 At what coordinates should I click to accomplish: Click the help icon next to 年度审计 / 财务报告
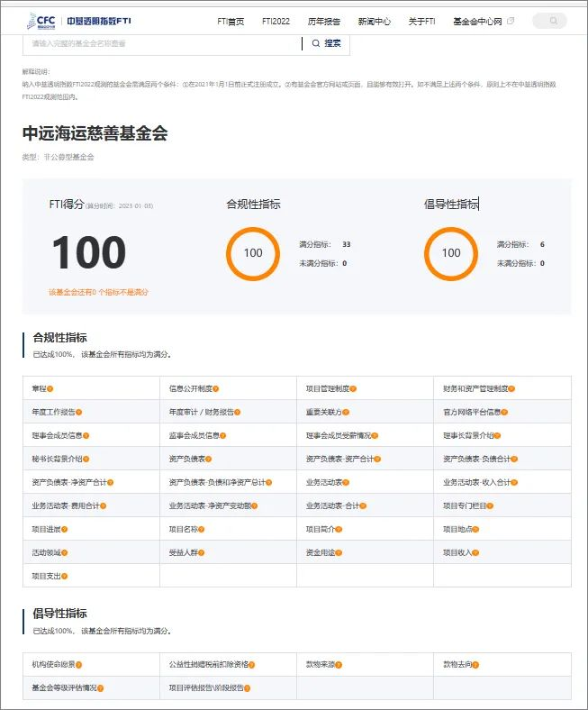pos(238,413)
